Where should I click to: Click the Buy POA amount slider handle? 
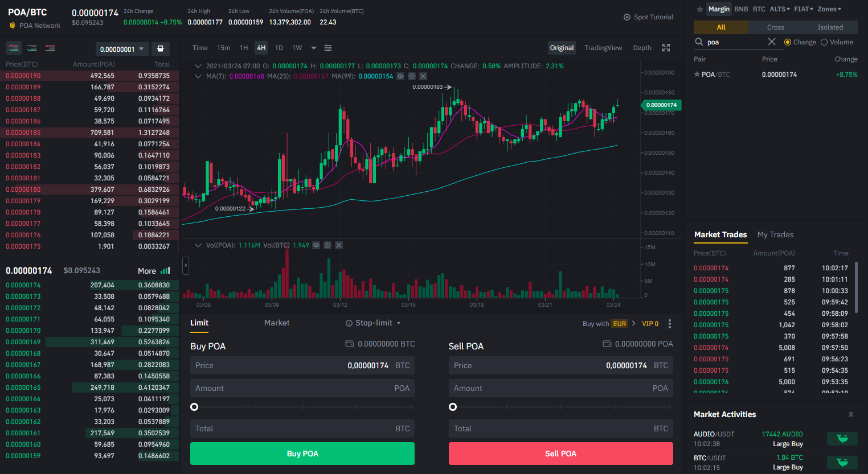coord(194,407)
